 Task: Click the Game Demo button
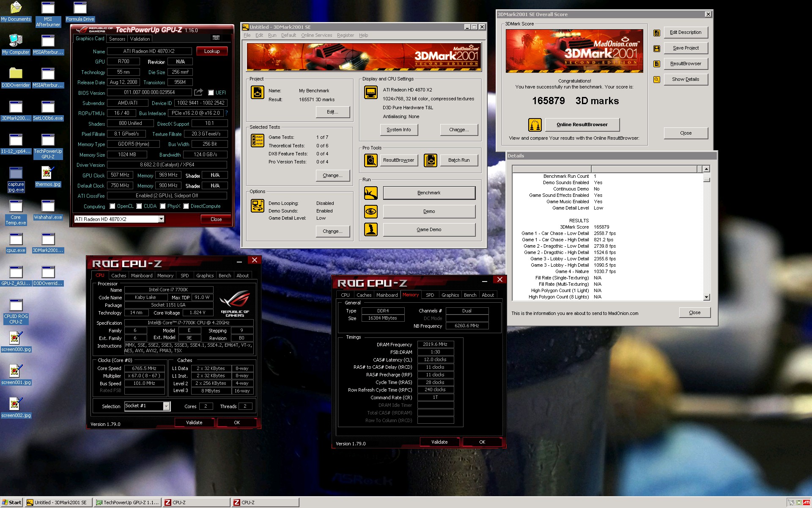[429, 229]
